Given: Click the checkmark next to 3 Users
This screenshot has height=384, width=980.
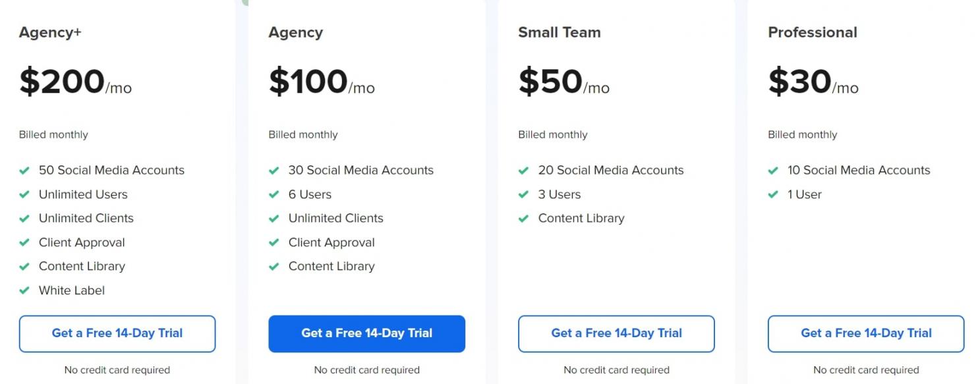Looking at the screenshot, I should point(524,195).
